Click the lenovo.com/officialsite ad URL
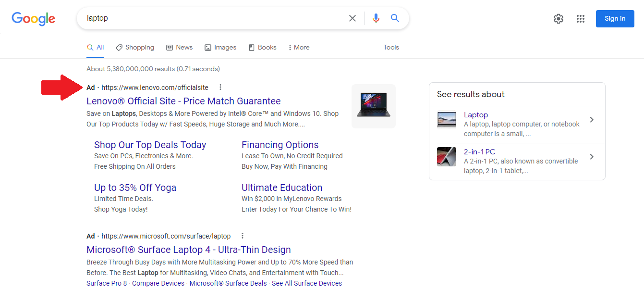 click(x=155, y=88)
